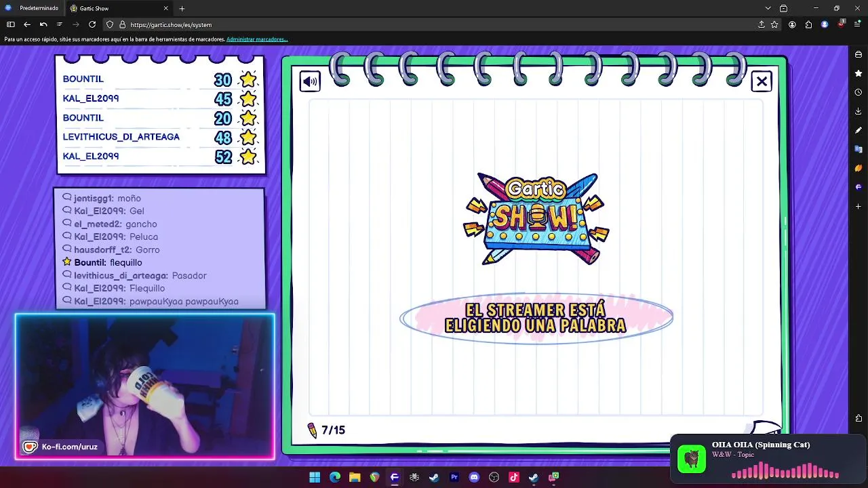Close the Gartic Show tab
This screenshot has height=488, width=868.
click(x=165, y=8)
